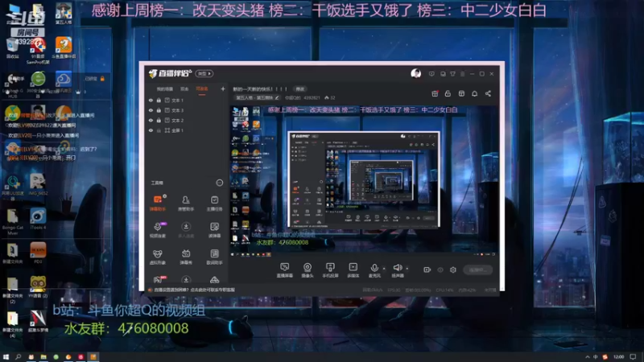Open the 房管助手 tool icon
644x362 pixels.
[186, 203]
